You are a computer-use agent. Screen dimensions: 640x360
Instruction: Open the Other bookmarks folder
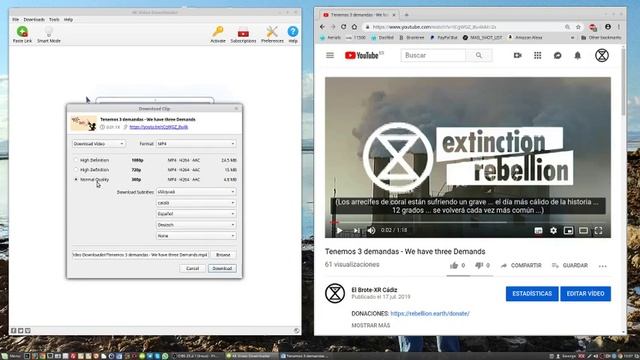601,38
